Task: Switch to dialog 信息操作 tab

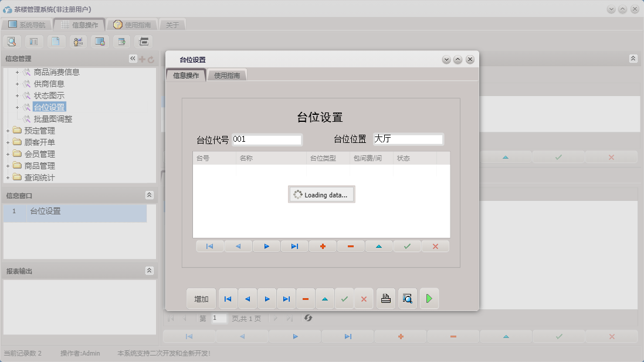Action: (x=186, y=75)
